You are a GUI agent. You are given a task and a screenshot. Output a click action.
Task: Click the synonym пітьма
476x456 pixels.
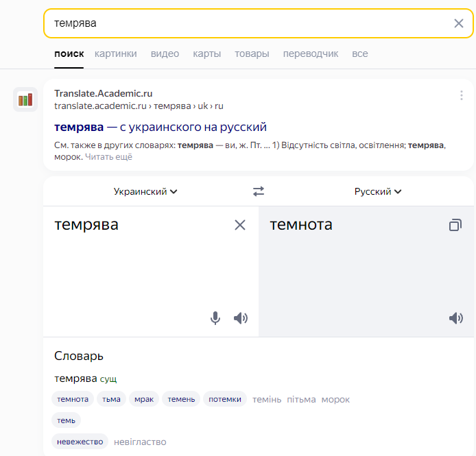coord(301,400)
